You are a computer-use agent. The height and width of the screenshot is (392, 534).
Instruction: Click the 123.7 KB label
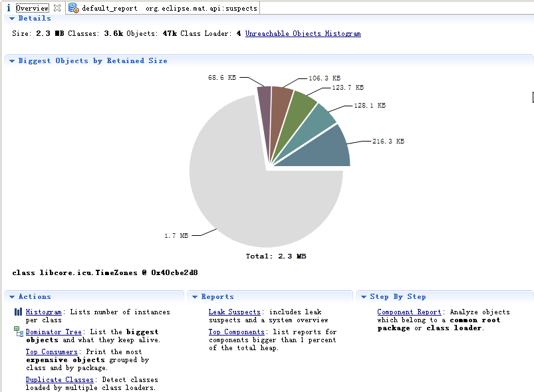coord(348,88)
